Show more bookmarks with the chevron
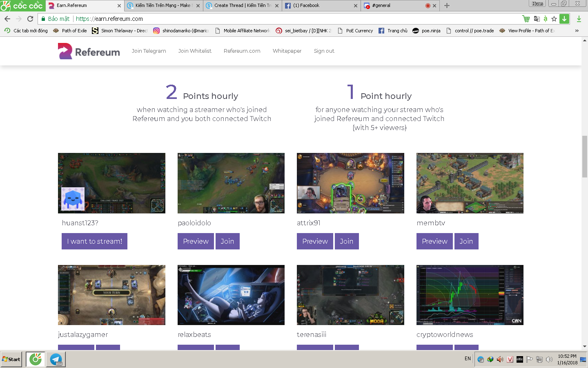The width and height of the screenshot is (588, 368). tap(577, 31)
